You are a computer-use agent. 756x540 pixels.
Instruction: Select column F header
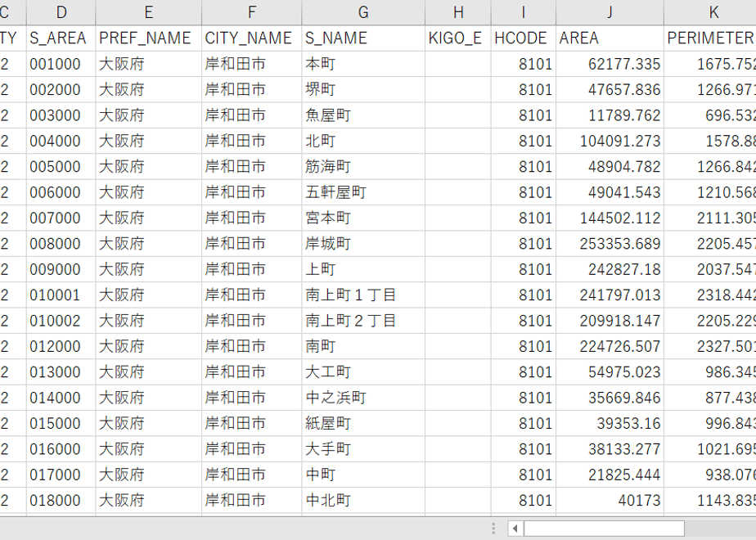click(252, 12)
